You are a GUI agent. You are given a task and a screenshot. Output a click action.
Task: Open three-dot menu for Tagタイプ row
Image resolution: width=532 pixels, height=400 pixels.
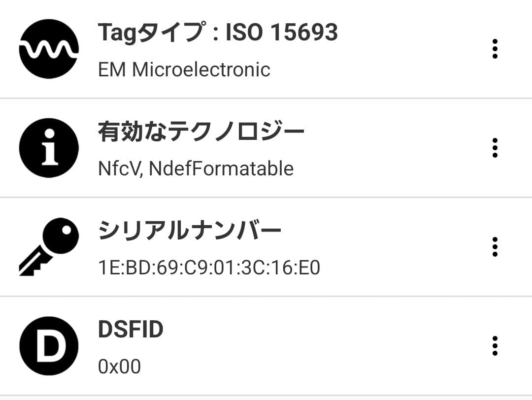[495, 49]
